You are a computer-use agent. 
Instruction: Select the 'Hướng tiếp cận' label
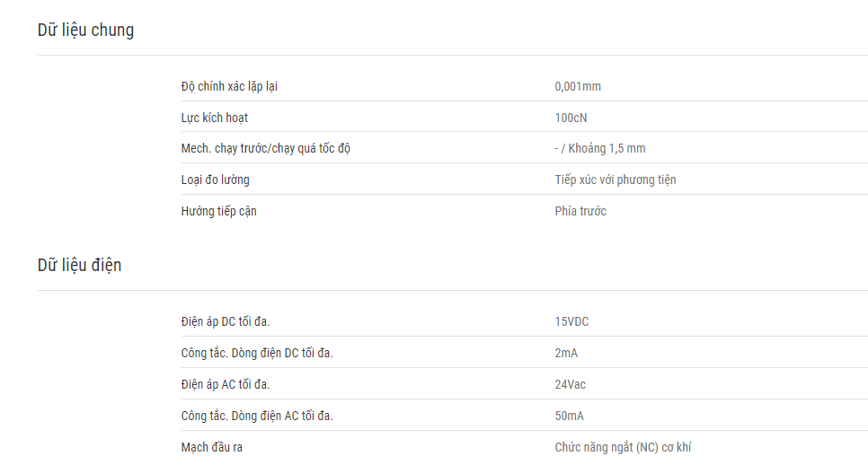tap(218, 211)
